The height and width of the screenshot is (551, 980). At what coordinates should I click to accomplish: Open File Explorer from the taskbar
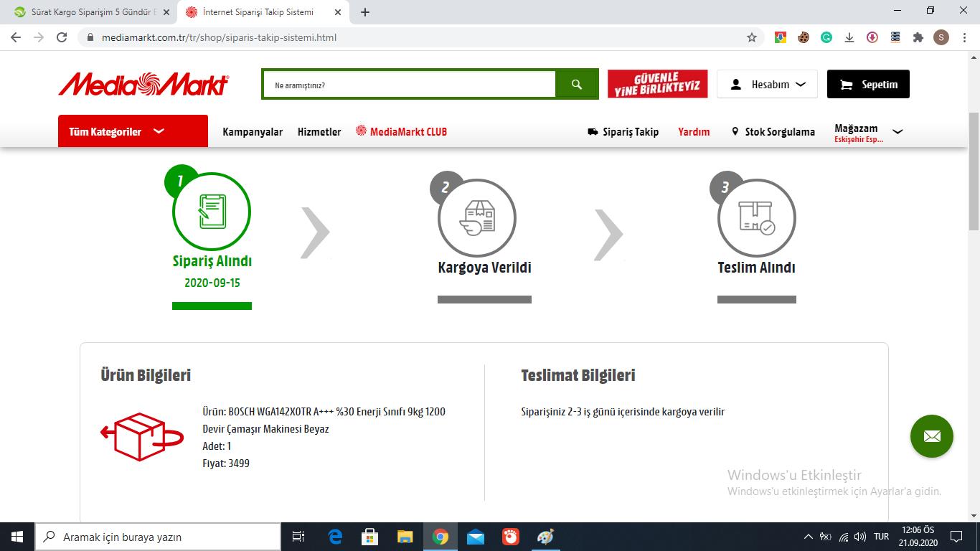405,537
